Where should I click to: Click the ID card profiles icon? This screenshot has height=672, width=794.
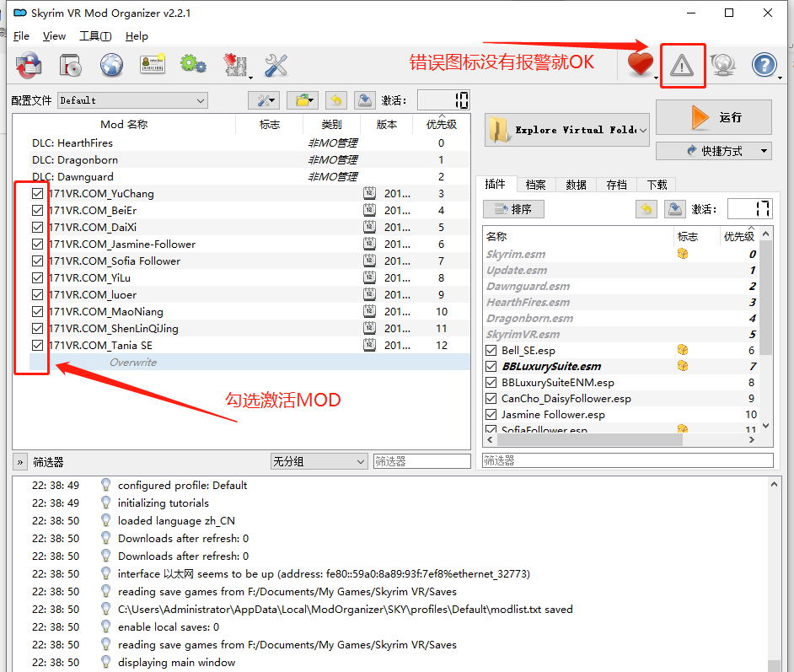click(153, 65)
